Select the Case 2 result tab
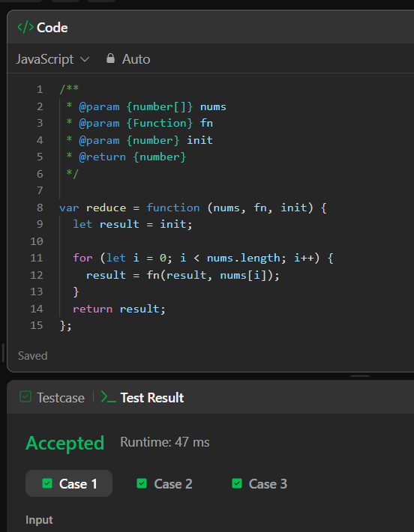This screenshot has width=414, height=532. [x=164, y=483]
